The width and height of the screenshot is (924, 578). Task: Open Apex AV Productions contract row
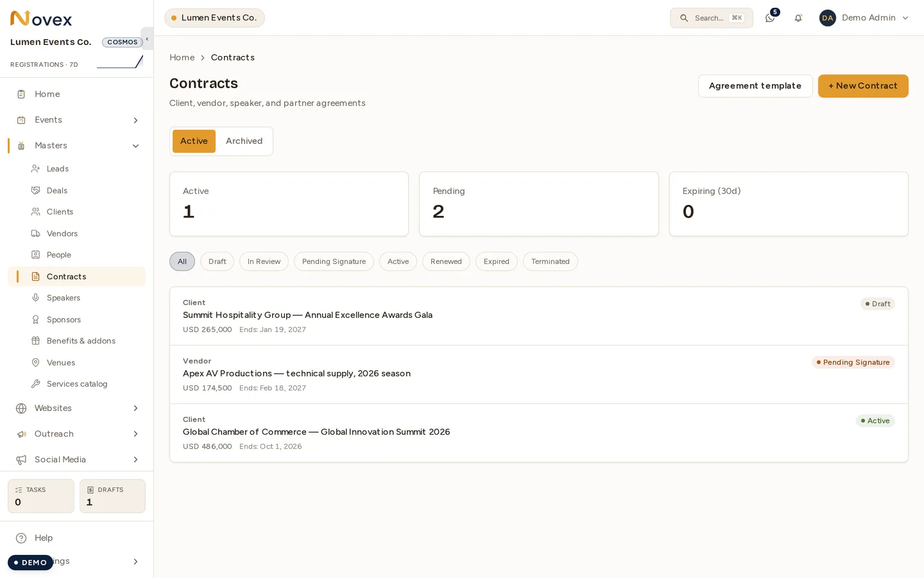[x=539, y=374]
